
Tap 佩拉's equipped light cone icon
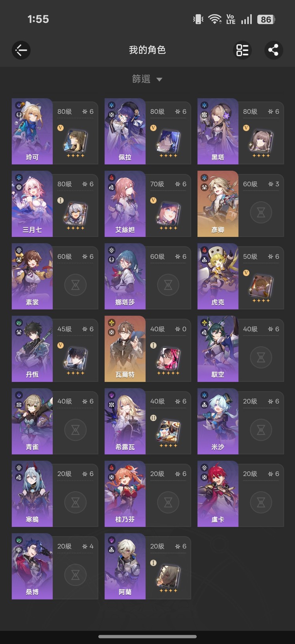168,142
